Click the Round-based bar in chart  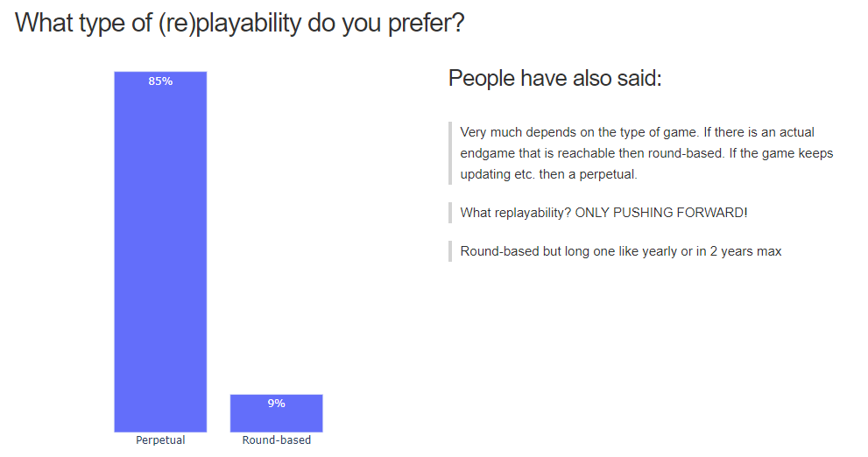276,413
